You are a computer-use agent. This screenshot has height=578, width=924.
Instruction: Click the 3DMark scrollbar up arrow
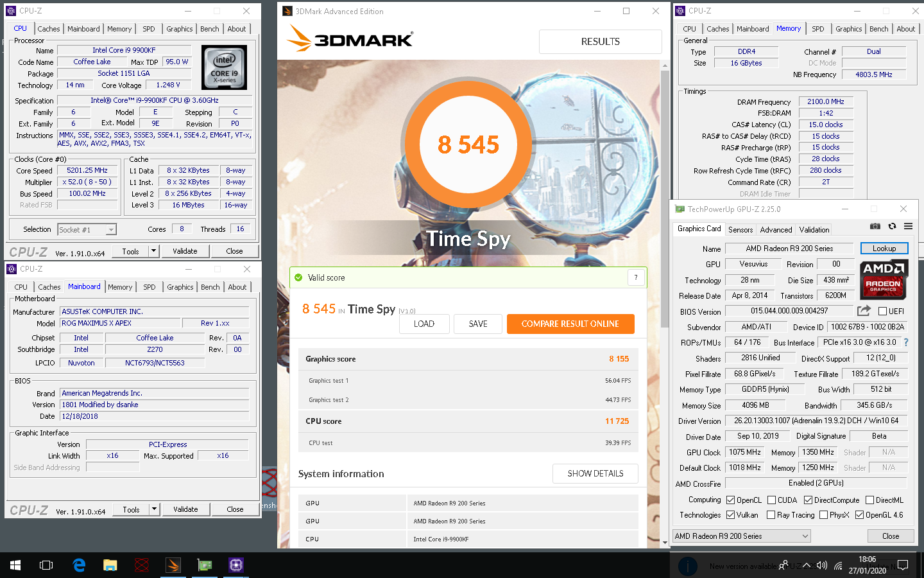(x=665, y=65)
